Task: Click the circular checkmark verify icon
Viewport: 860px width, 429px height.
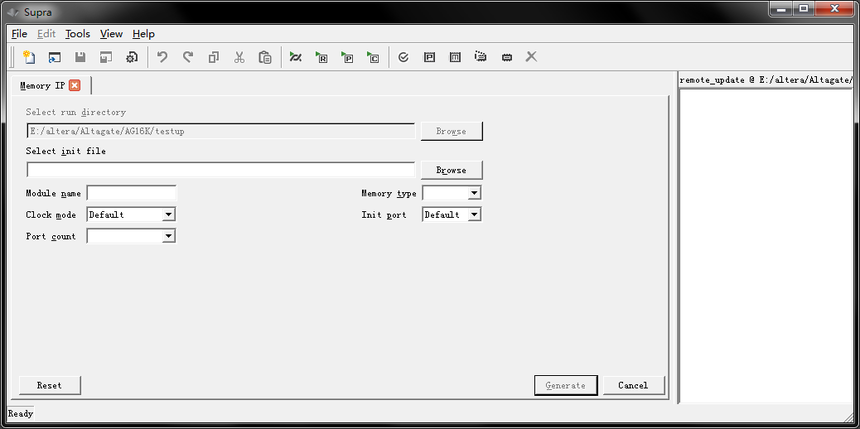Action: [403, 57]
